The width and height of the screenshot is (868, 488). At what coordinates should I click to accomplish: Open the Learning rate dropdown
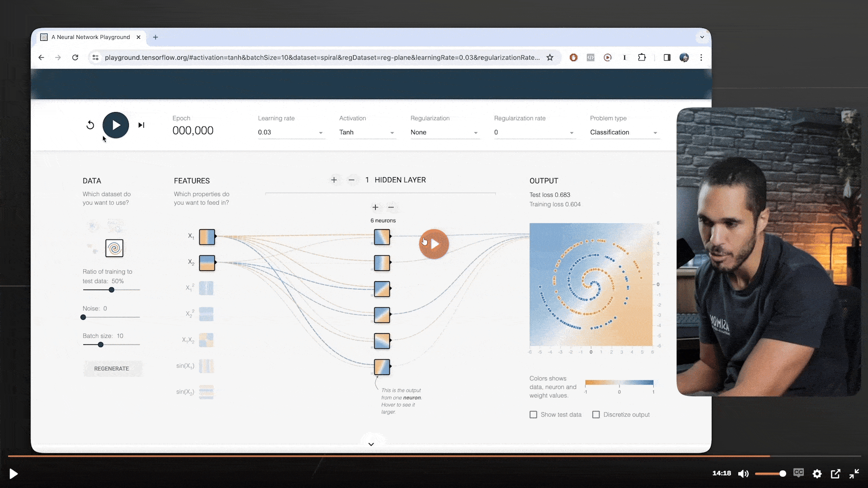coord(291,132)
